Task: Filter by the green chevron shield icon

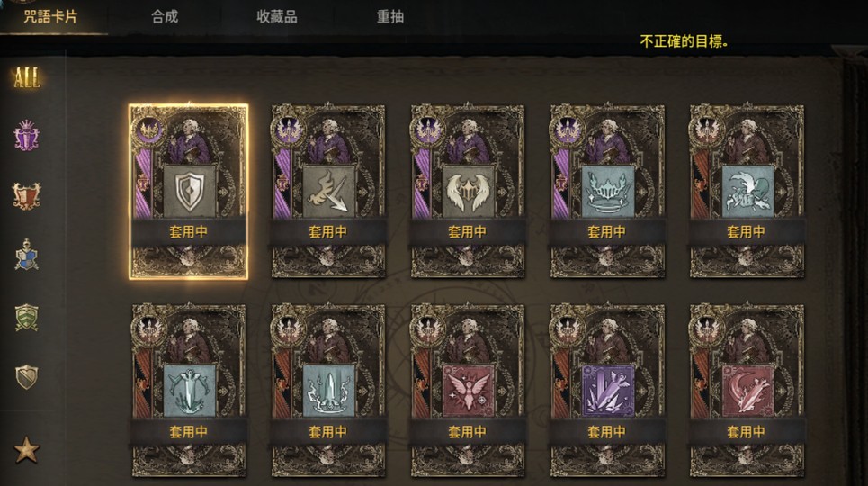Action: pyautogui.click(x=26, y=318)
